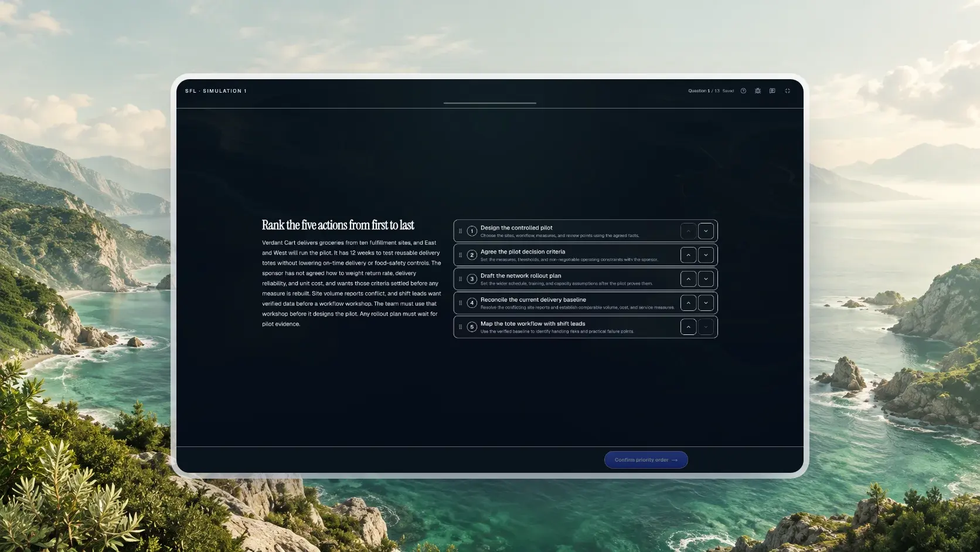980x552 pixels.
Task: Select rank number 5 circle
Action: [x=472, y=327]
